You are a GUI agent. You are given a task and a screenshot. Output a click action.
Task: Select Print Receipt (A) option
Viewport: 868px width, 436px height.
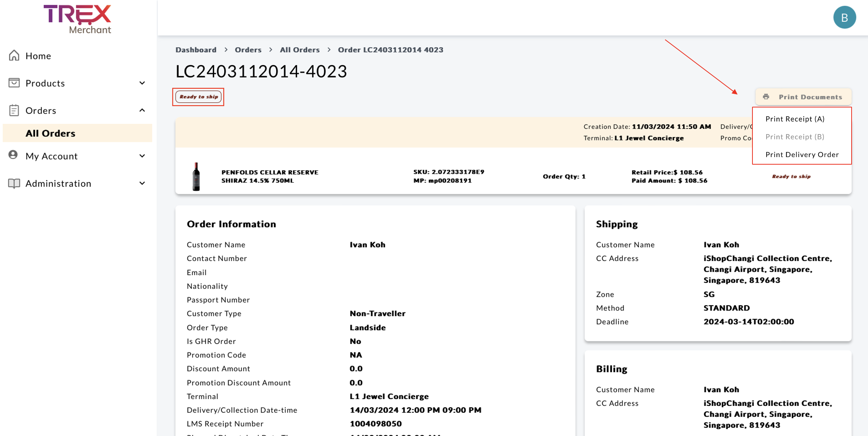[795, 119]
